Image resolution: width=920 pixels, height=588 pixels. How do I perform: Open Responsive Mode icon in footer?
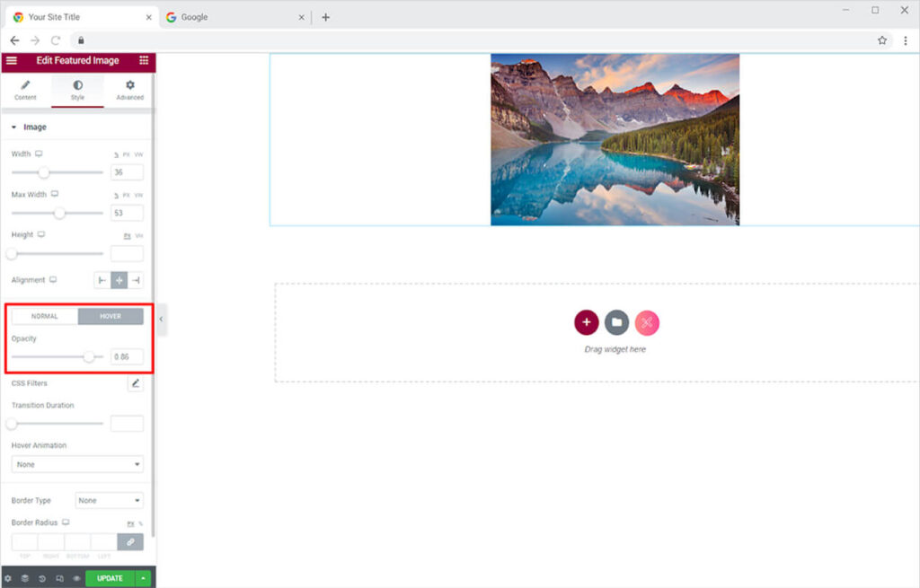pos(59,578)
